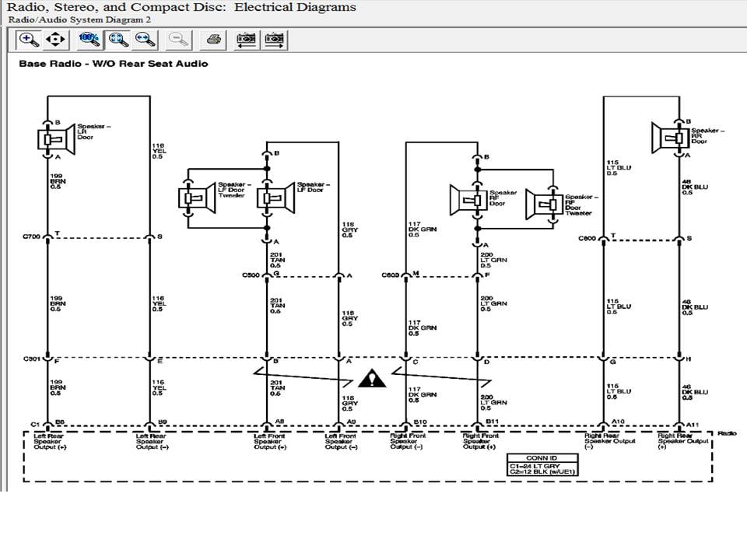Click connector label 'C500'
Image resolution: width=747 pixels, height=560 pixels.
251,275
